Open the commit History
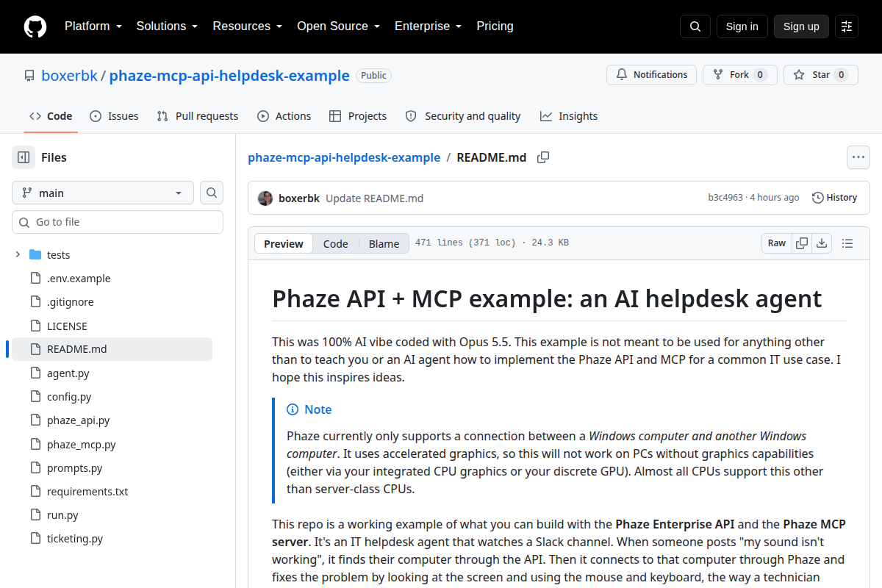Image resolution: width=882 pixels, height=588 pixels. click(835, 198)
